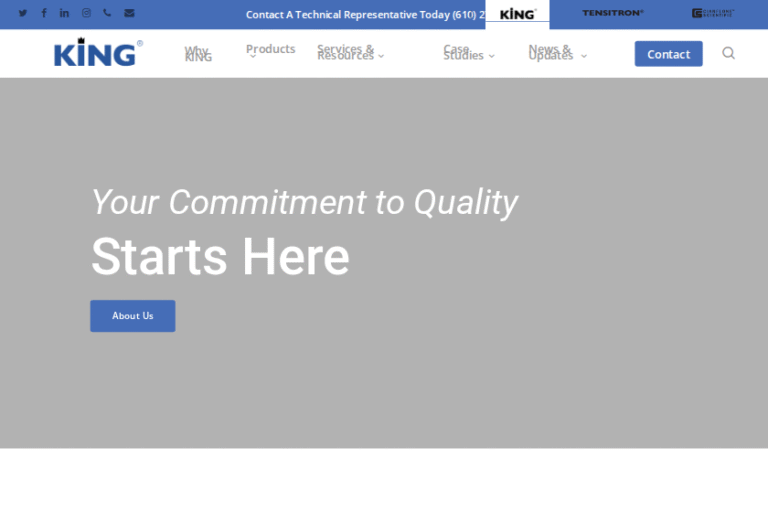Image resolution: width=768 pixels, height=512 pixels.
Task: Click the About Us button
Action: pos(133,316)
